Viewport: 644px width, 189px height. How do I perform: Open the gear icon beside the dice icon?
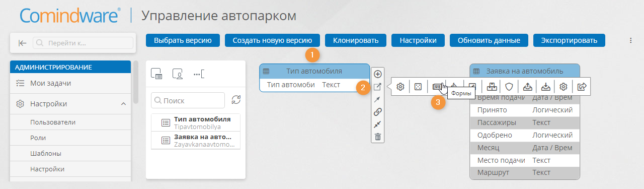coord(400,87)
